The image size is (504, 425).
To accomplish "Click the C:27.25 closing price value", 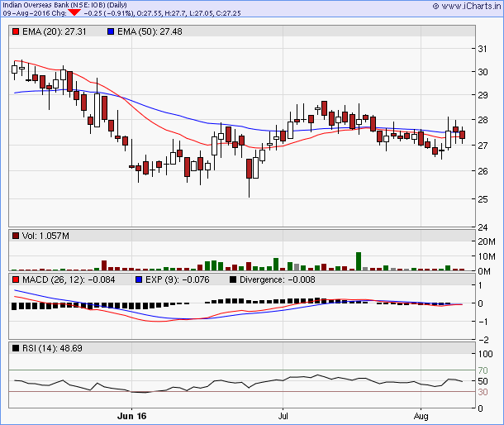I will tap(227, 13).
